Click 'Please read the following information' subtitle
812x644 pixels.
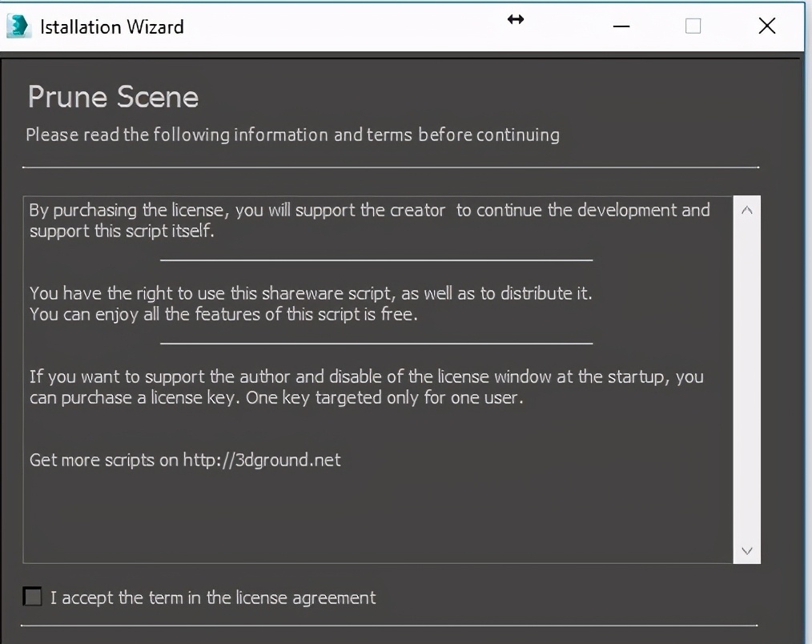coord(292,135)
